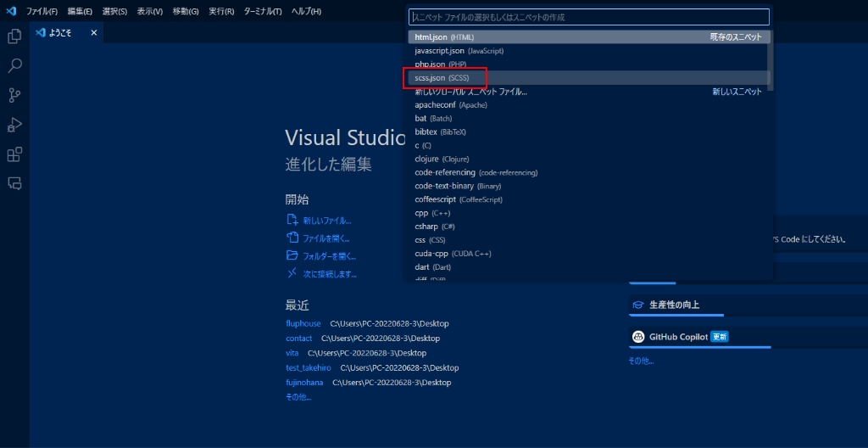This screenshot has height=448, width=868.
Task: Pick javascript.json (JavaScript) snippet entry
Action: click(459, 51)
